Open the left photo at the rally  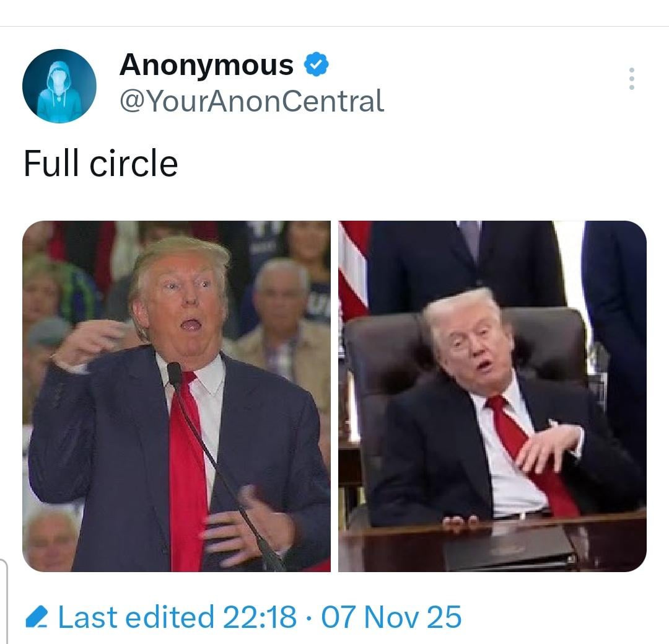click(x=176, y=396)
